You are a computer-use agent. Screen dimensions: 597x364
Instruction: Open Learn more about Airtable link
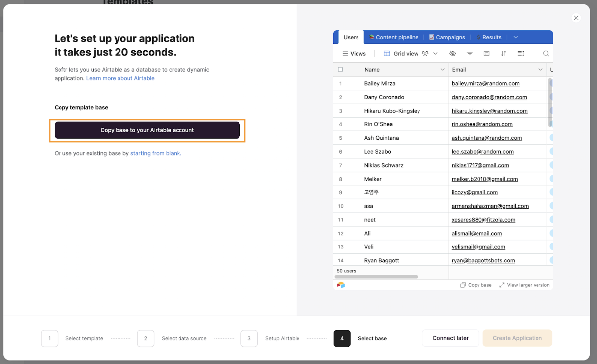point(120,78)
